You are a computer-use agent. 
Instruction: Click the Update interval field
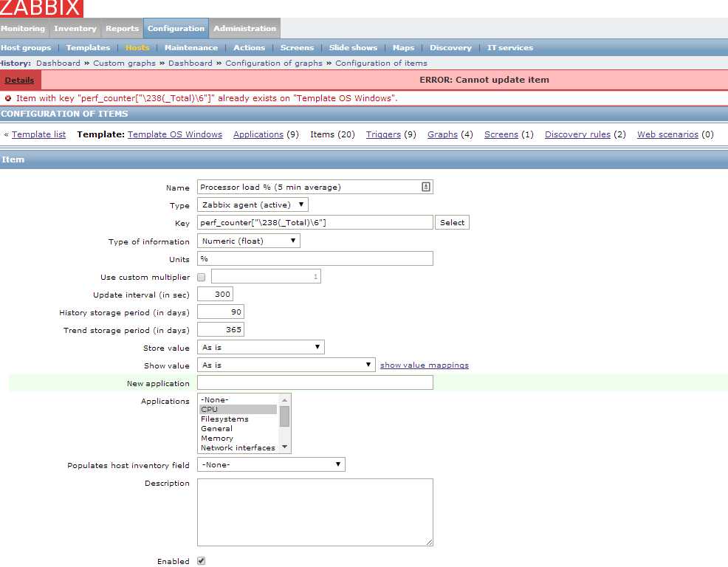215,294
